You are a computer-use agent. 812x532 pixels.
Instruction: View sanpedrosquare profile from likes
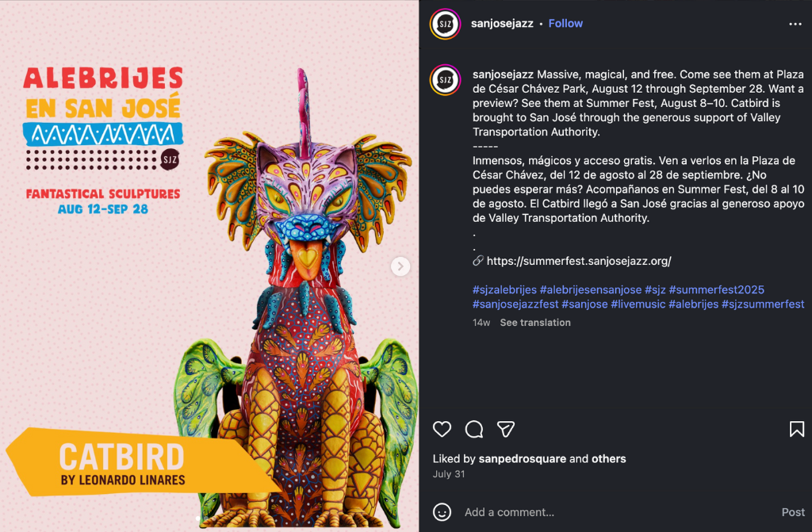pos(522,458)
